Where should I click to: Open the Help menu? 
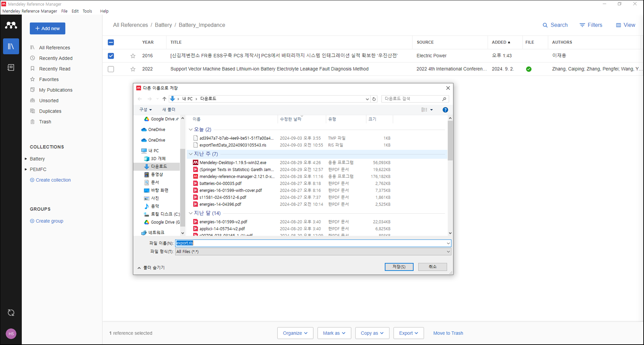point(104,11)
